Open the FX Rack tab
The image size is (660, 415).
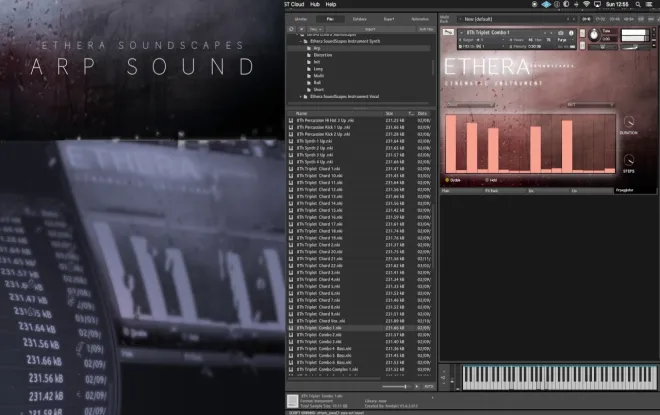pyautogui.click(x=505, y=191)
